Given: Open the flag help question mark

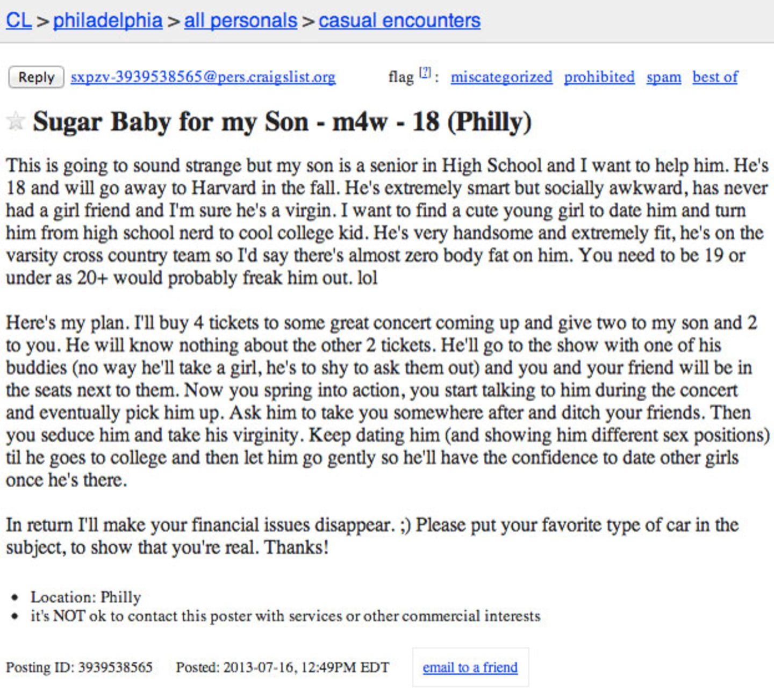Looking at the screenshot, I should tap(425, 73).
